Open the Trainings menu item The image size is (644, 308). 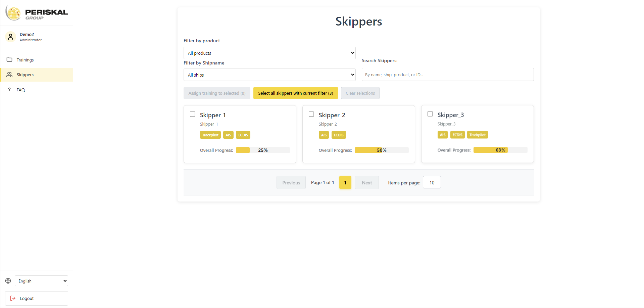point(37,60)
